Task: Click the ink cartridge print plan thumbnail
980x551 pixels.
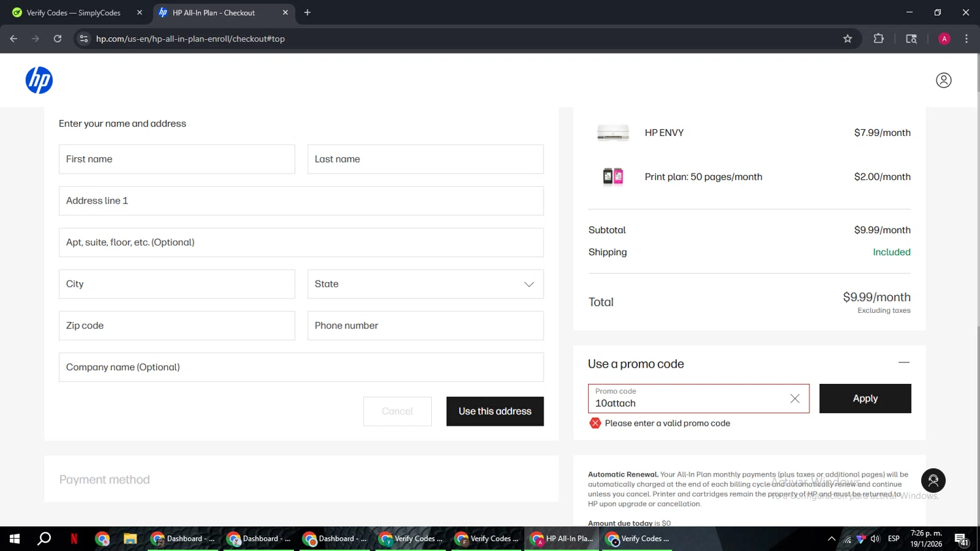Action: [x=613, y=176]
